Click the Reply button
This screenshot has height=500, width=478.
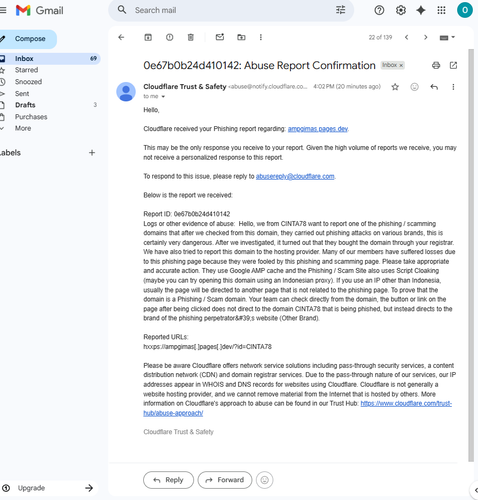168,480
